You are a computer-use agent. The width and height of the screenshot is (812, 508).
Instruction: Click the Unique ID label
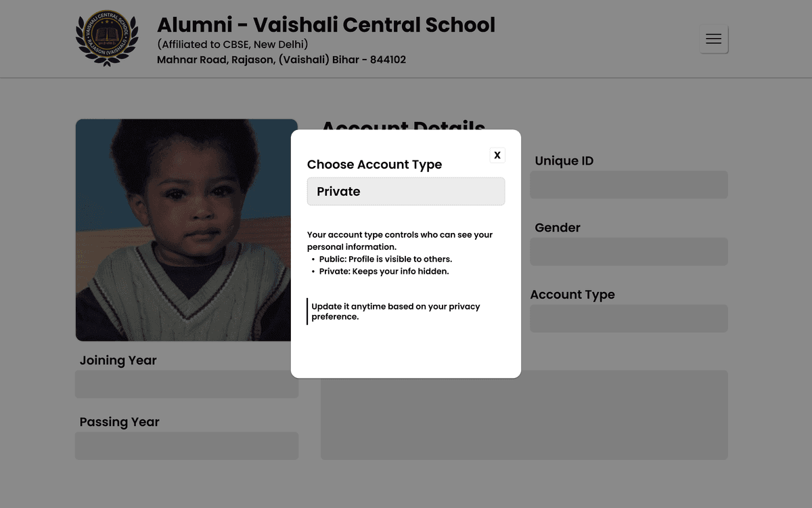(x=564, y=161)
